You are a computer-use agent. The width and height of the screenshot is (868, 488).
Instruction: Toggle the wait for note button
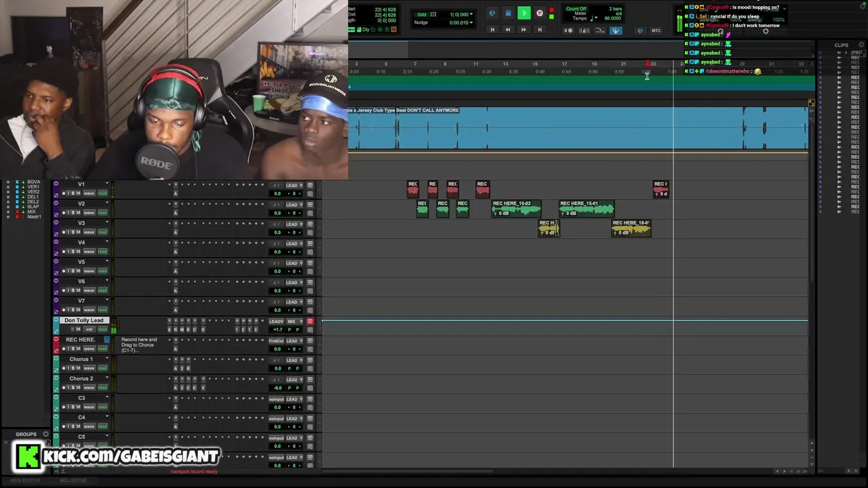pyautogui.click(x=569, y=30)
